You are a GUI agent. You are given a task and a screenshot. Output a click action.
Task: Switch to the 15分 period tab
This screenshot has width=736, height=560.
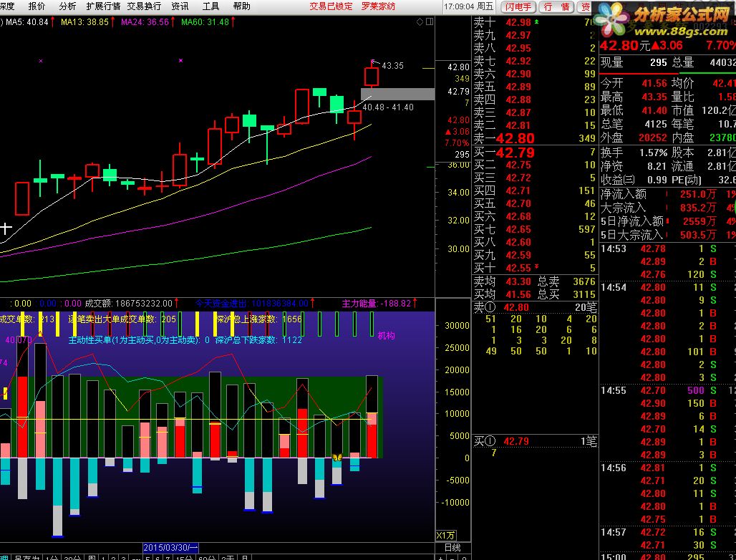(183, 558)
